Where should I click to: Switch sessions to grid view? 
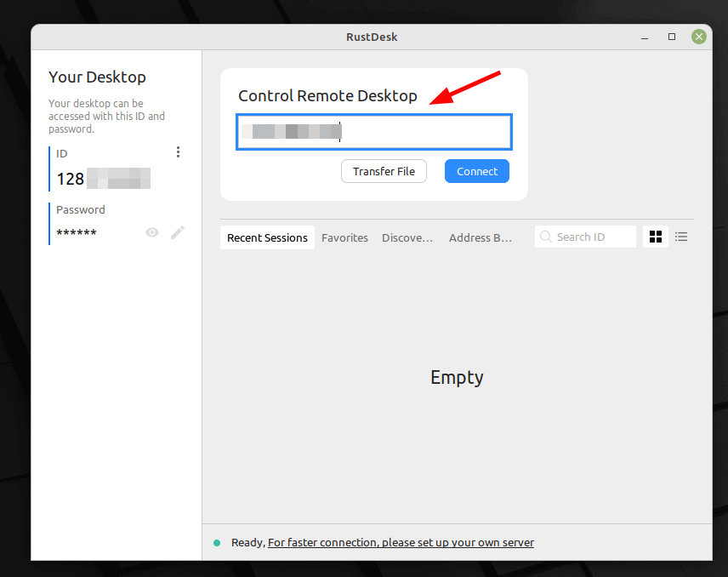point(656,237)
